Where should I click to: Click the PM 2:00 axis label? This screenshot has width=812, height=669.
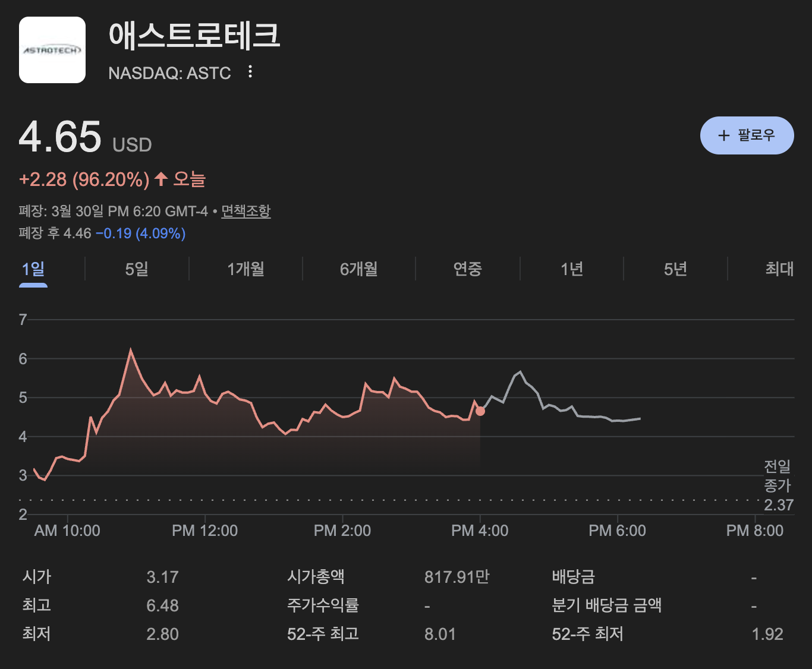pos(342,531)
